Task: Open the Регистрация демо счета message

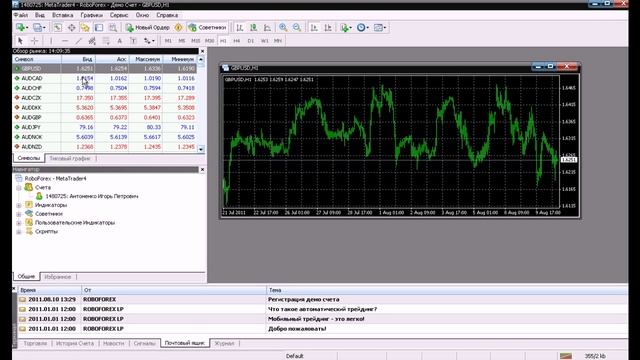Action: point(304,299)
